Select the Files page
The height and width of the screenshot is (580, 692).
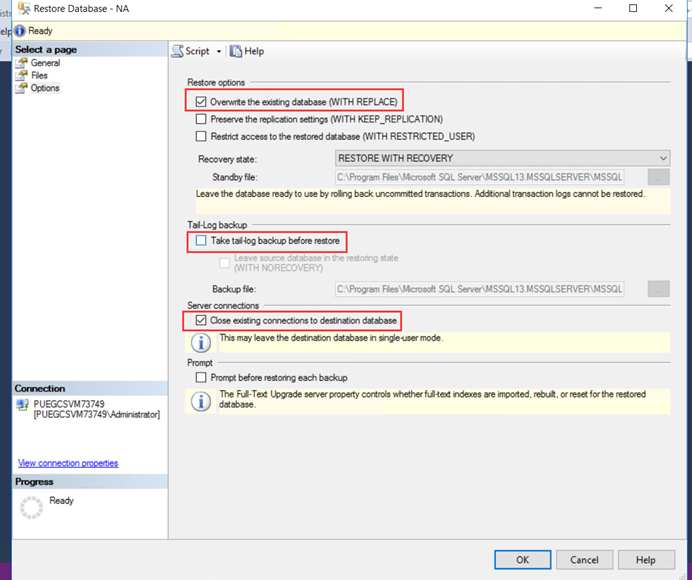(39, 75)
